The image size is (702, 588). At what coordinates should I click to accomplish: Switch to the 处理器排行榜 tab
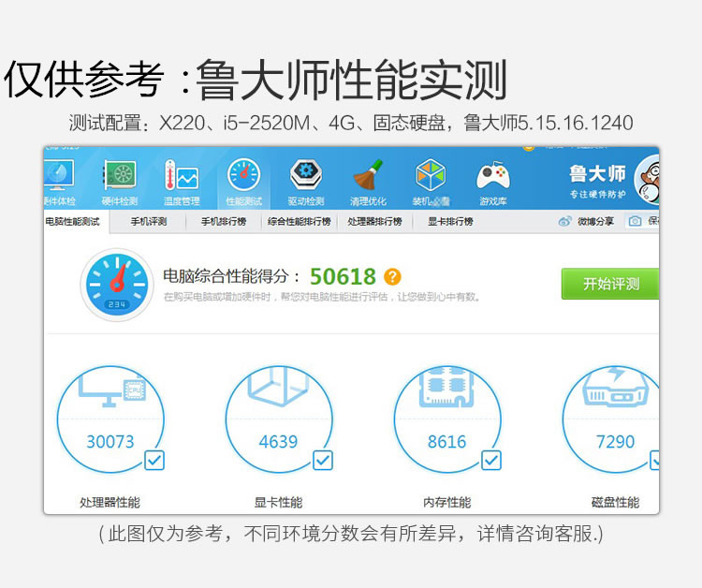click(374, 222)
